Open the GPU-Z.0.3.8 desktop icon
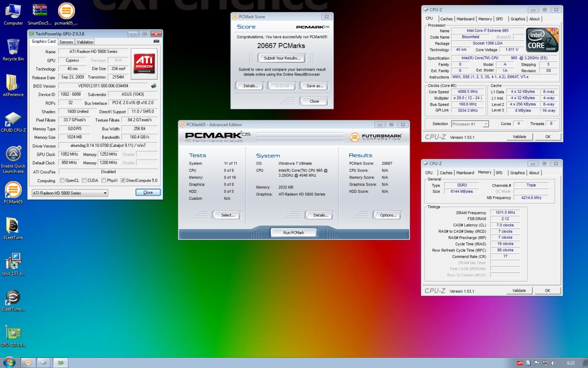 [x=13, y=336]
